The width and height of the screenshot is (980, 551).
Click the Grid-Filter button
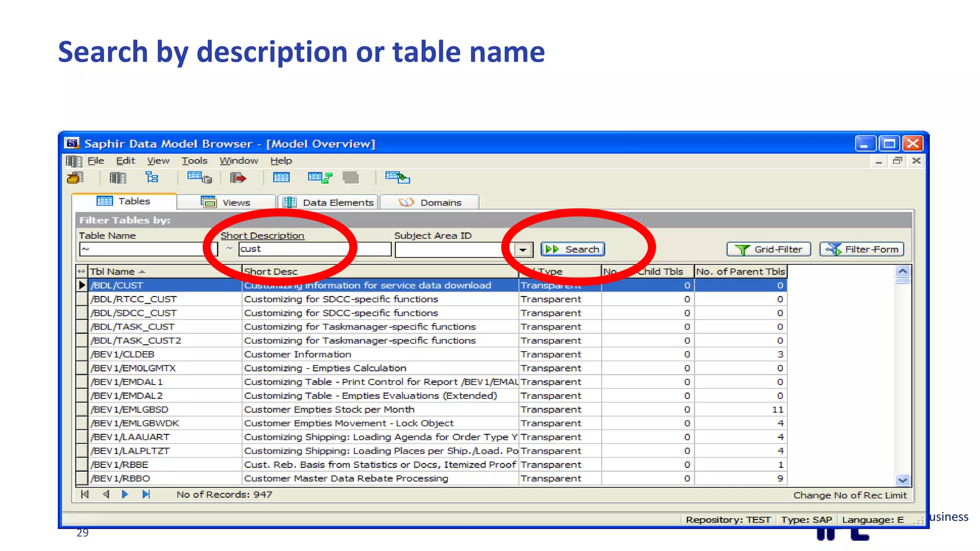(768, 249)
